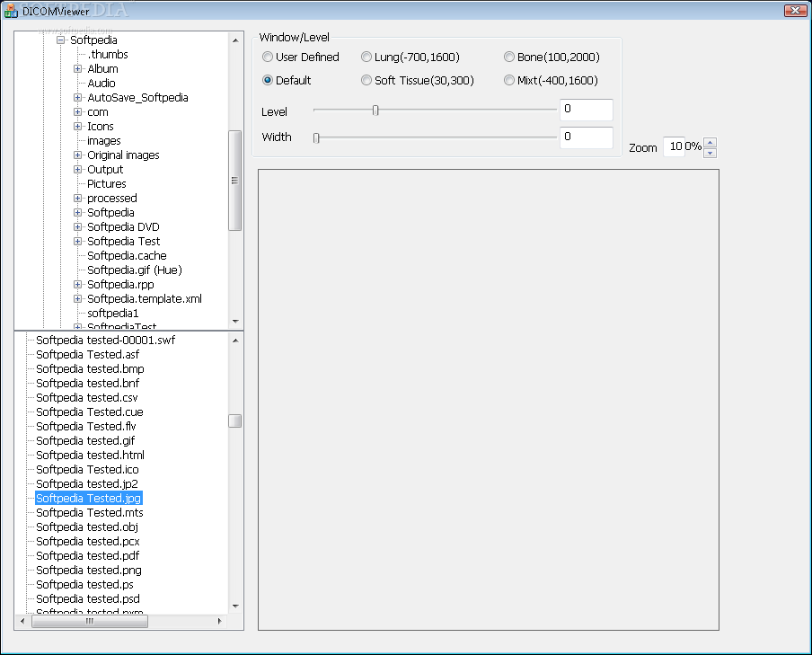Increase zoom with the up spinner arrow

[710, 143]
